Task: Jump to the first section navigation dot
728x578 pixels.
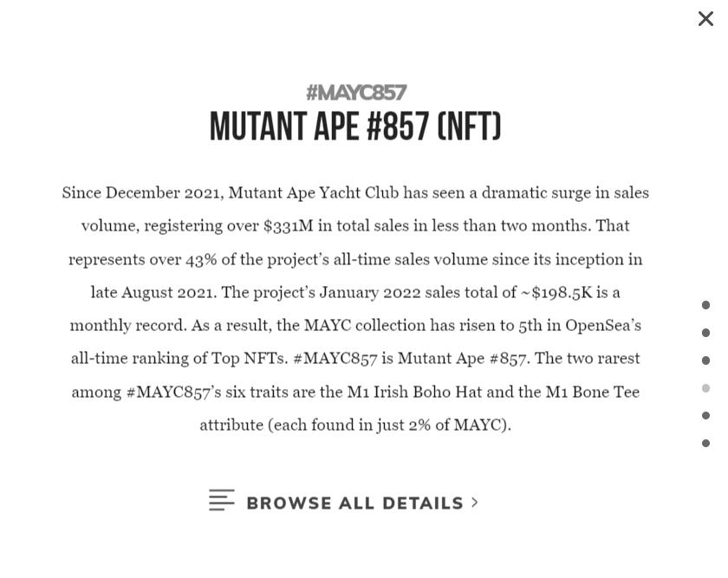Action: [x=705, y=305]
